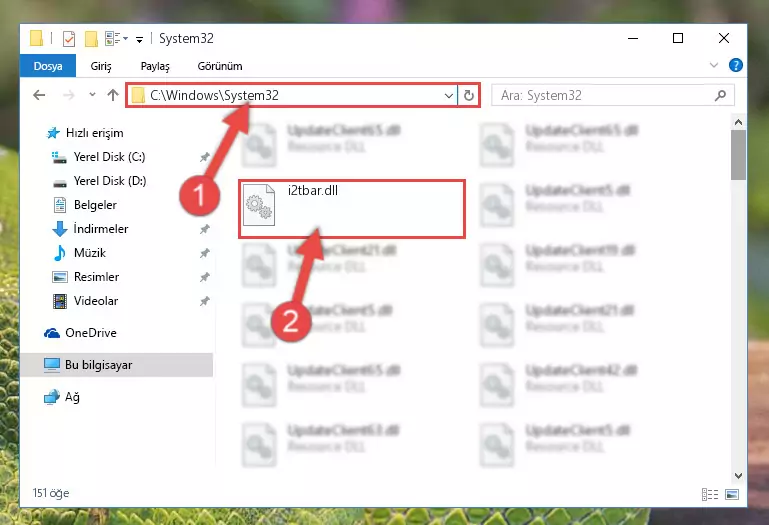Open the blue Help question mark

(736, 65)
